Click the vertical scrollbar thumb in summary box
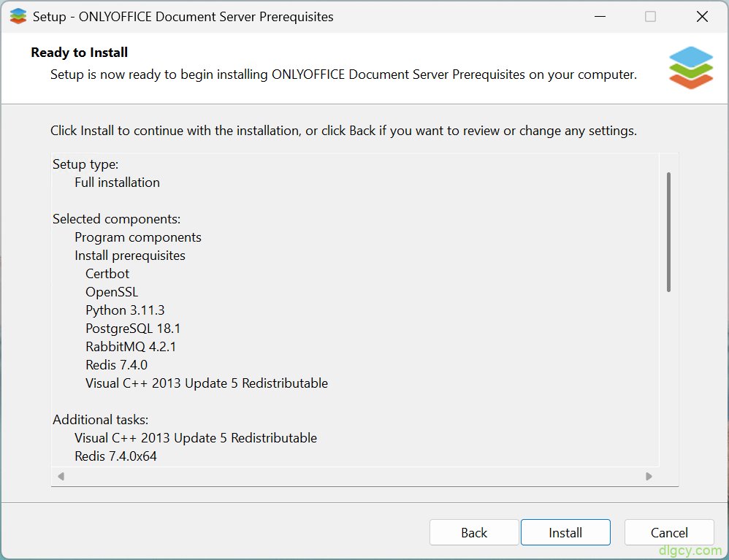The height and width of the screenshot is (560, 729). (668, 232)
